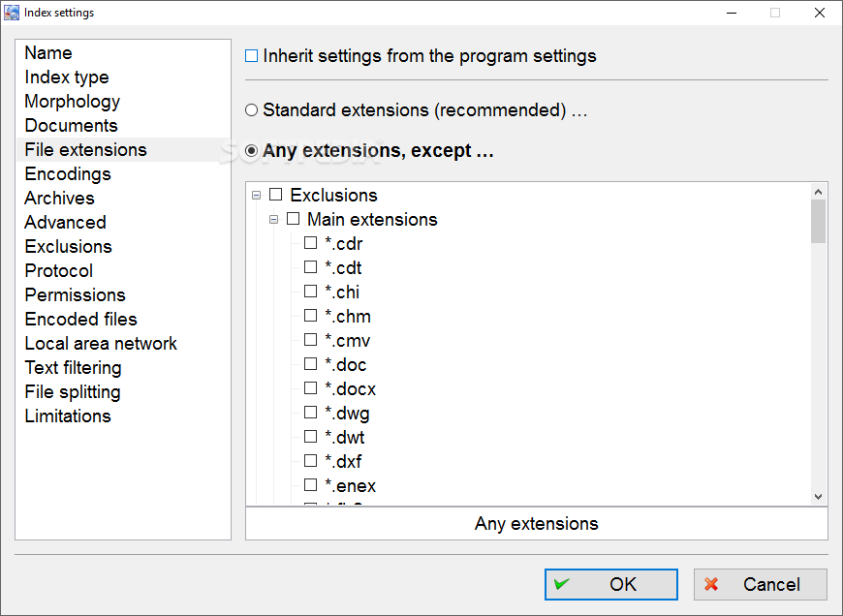
Task: Check the *.enex extension box
Action: coord(311,485)
